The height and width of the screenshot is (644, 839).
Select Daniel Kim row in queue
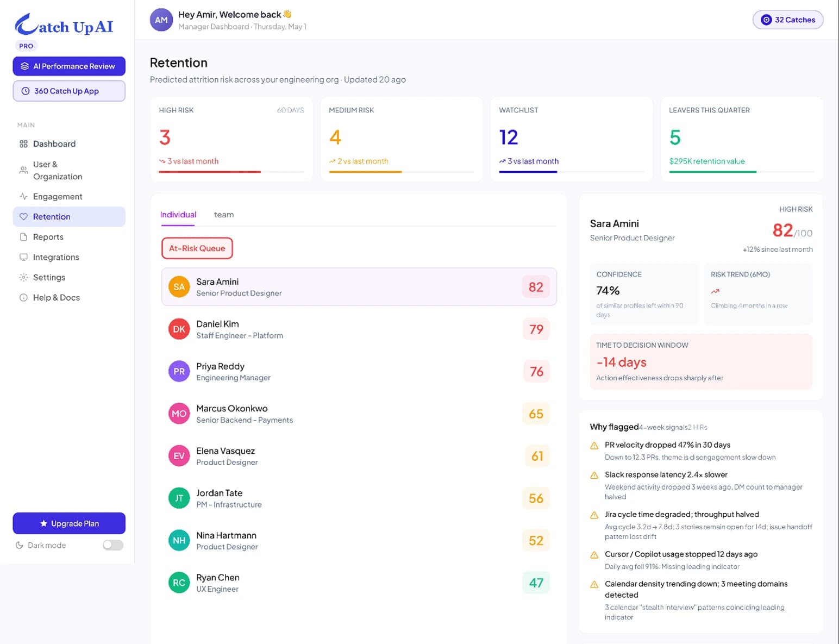click(x=359, y=329)
